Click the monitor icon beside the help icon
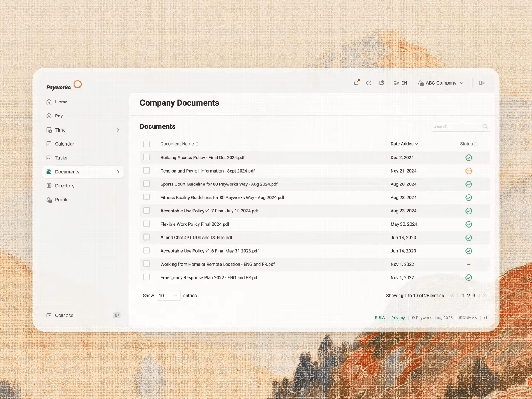Image resolution: width=532 pixels, height=399 pixels. coord(382,83)
